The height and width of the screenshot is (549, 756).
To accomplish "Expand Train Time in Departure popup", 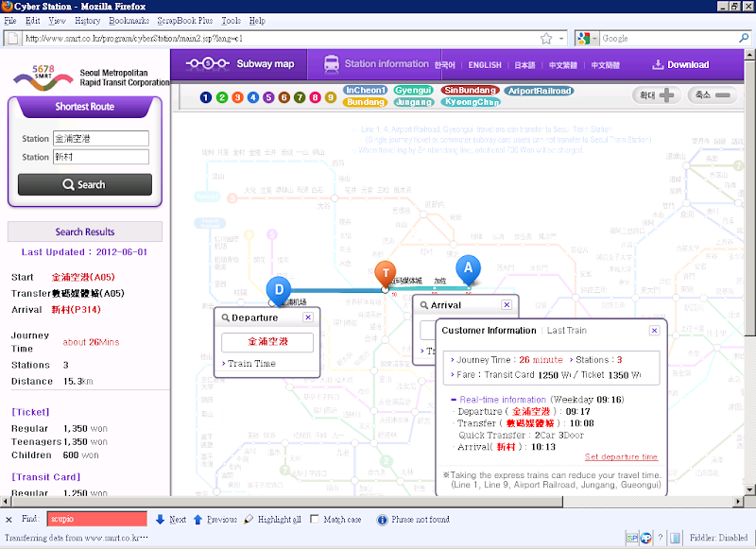I will [x=251, y=364].
